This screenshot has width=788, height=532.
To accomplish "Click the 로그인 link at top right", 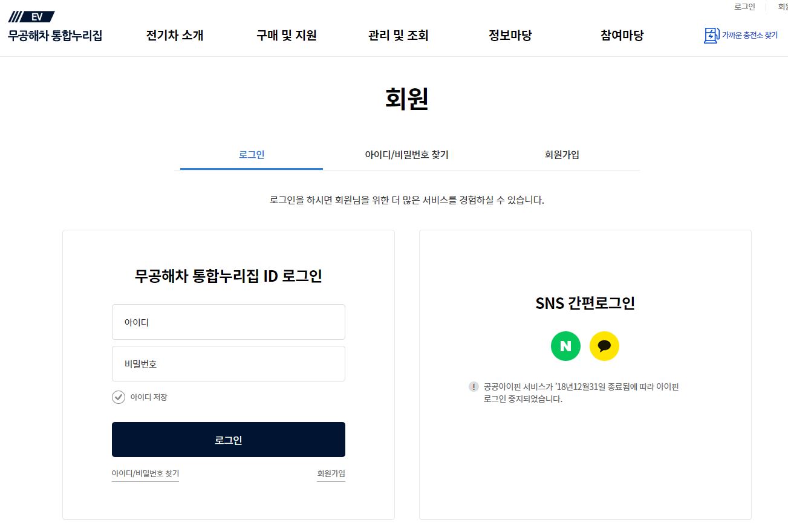I will click(744, 7).
